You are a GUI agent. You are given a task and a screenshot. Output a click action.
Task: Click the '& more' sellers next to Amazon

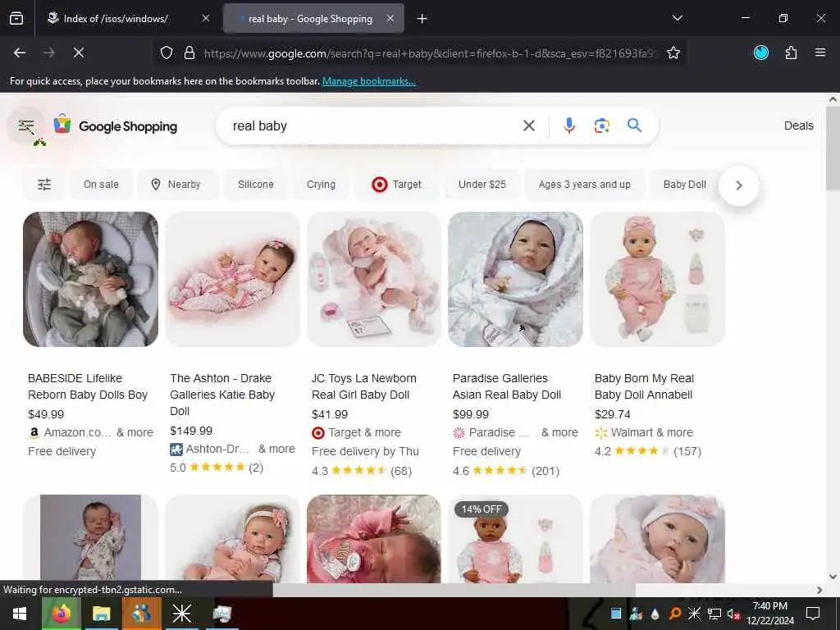(135, 432)
